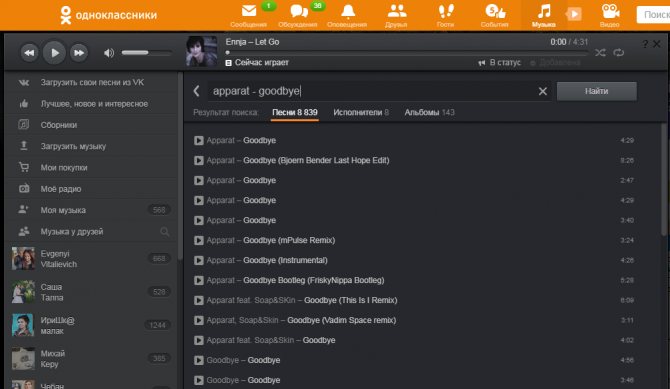Click the Одноклассники logo
This screenshot has width=670, height=389.
click(x=108, y=15)
